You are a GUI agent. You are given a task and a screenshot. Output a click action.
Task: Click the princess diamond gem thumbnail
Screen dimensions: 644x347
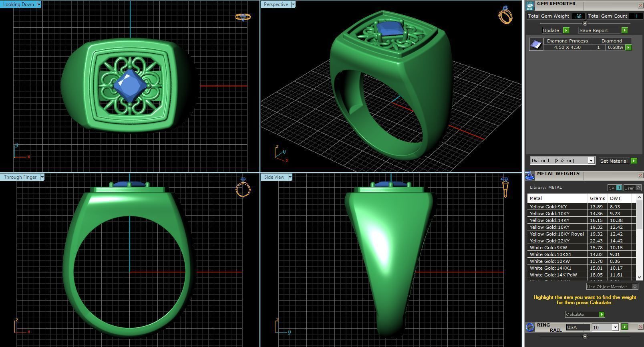(x=536, y=44)
